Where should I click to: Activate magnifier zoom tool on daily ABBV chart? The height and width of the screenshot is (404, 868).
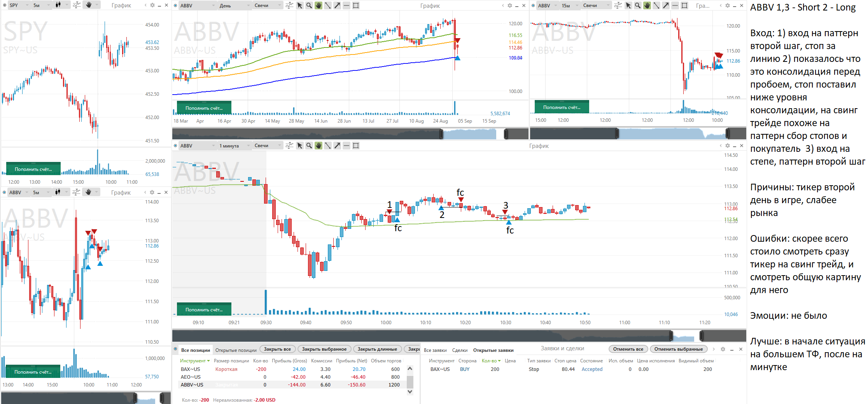tap(309, 5)
